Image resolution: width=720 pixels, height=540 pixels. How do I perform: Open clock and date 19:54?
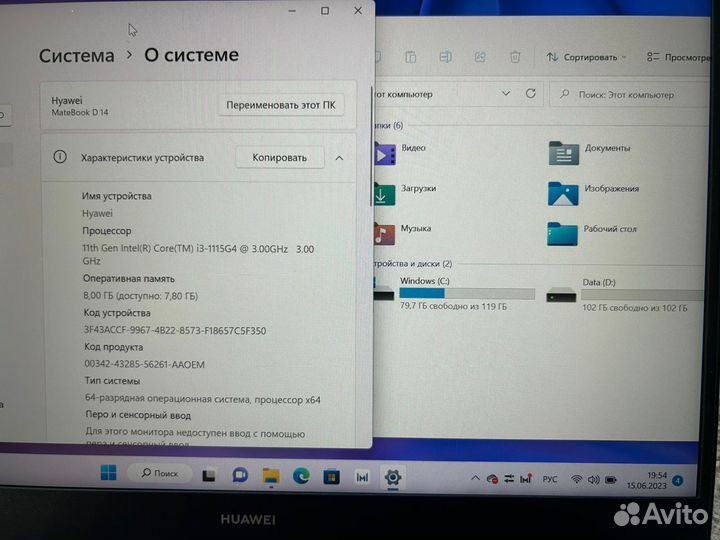click(x=647, y=480)
